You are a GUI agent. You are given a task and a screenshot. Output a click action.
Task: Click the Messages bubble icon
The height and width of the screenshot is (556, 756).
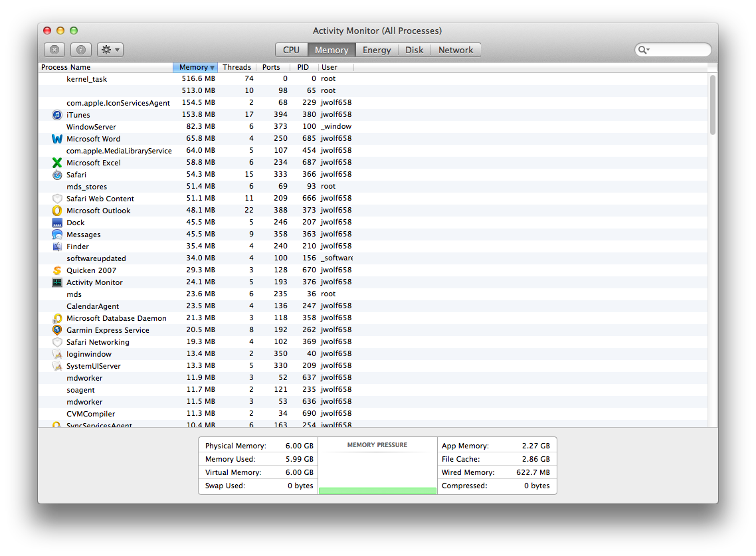tap(57, 234)
